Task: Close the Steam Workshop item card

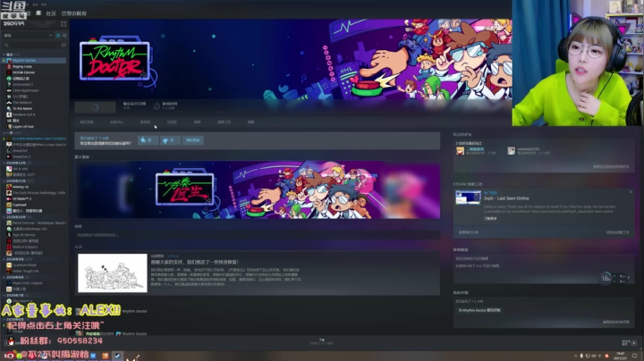Action: 631,191
